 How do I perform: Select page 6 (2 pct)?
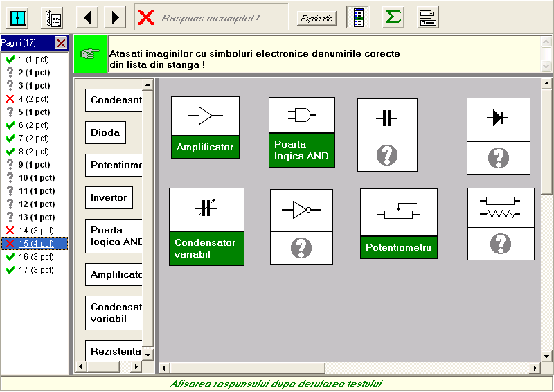(x=33, y=125)
